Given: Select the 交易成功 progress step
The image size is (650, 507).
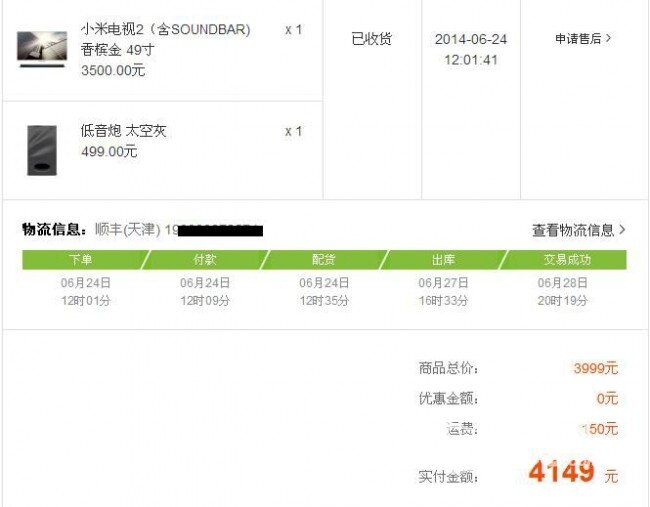Looking at the screenshot, I should coord(565,260).
